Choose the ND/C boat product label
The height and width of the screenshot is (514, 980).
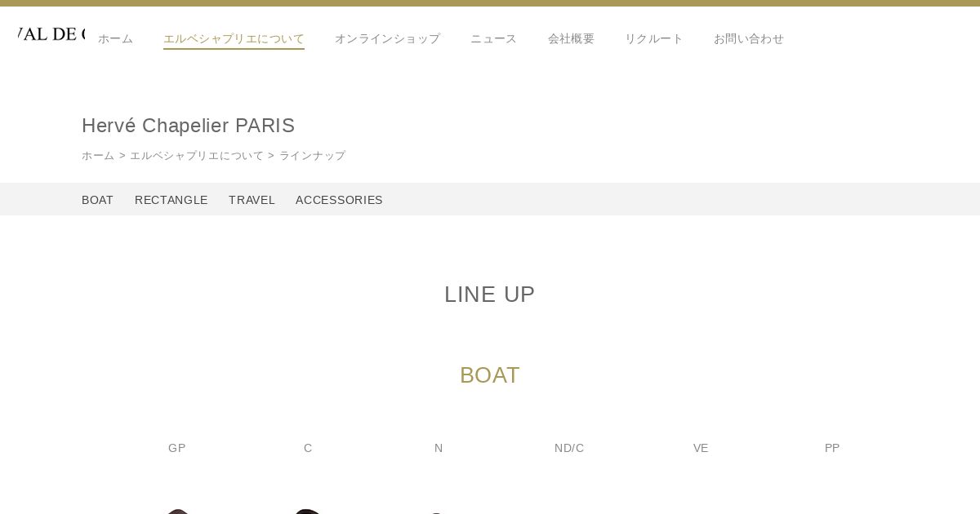[x=569, y=448]
